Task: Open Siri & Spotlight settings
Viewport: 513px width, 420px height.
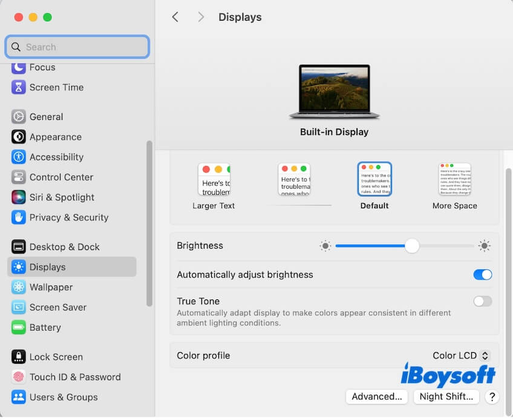Action: [60, 197]
